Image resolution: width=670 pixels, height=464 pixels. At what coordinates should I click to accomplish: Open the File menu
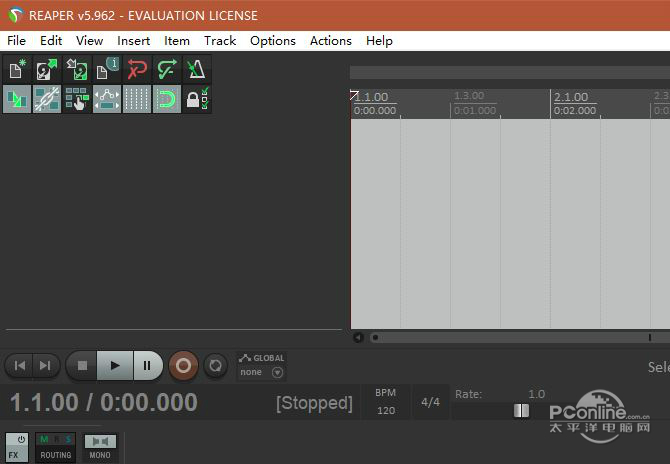[x=17, y=41]
